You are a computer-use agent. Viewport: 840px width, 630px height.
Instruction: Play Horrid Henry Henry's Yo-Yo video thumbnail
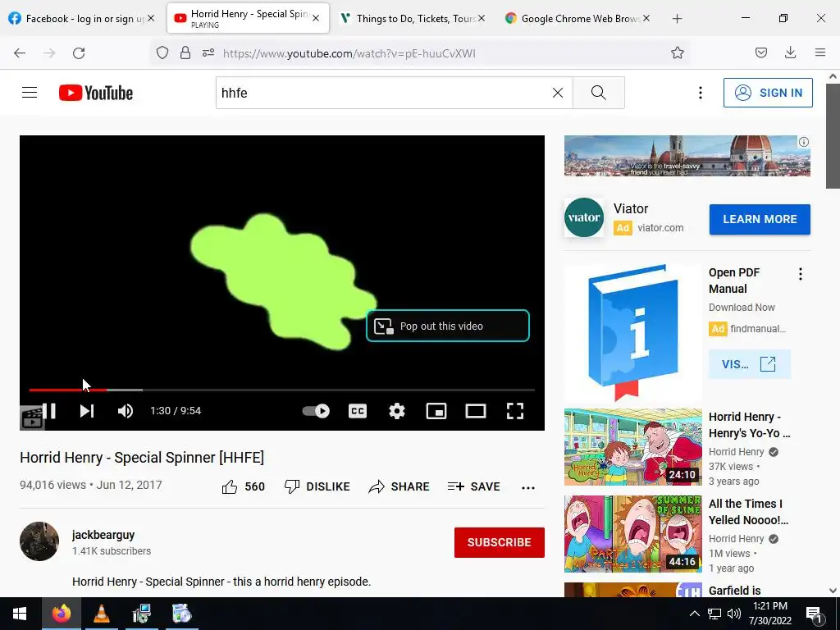pyautogui.click(x=632, y=447)
